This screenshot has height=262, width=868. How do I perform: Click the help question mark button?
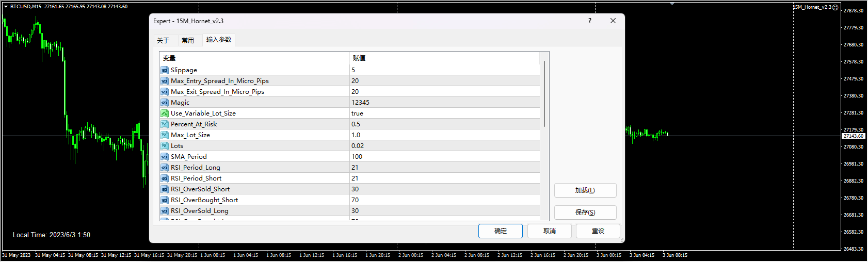(590, 21)
